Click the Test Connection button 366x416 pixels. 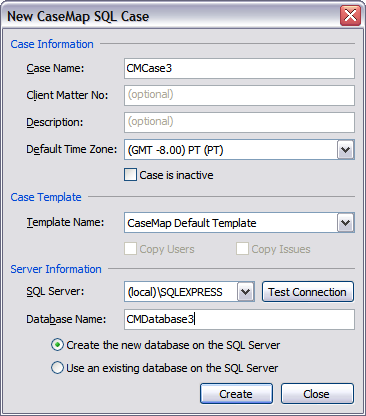(x=308, y=292)
